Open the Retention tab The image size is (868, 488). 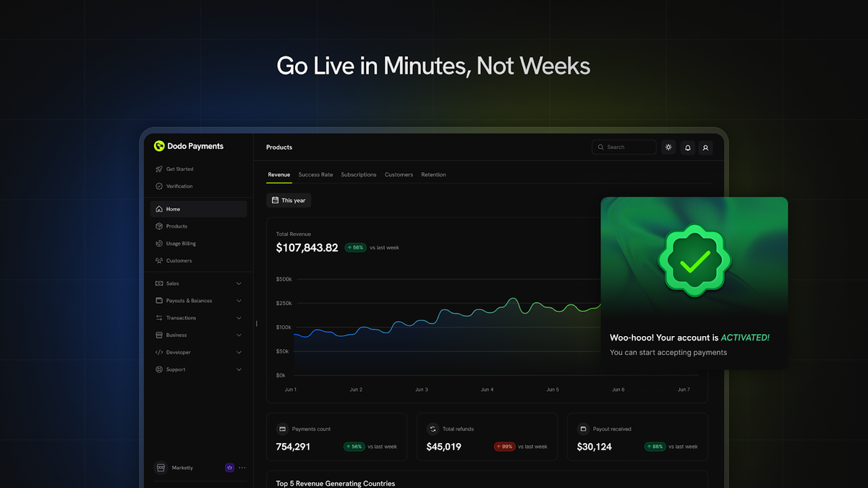[433, 175]
